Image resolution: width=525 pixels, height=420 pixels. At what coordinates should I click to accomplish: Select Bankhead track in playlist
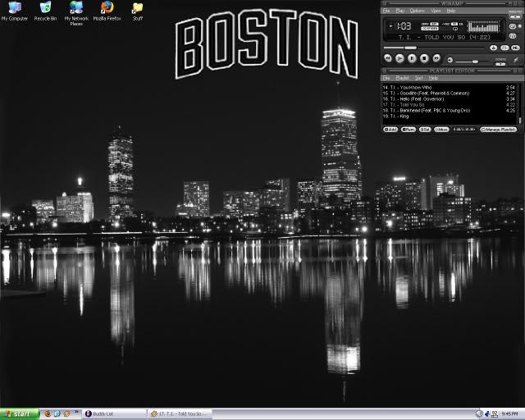[449, 111]
